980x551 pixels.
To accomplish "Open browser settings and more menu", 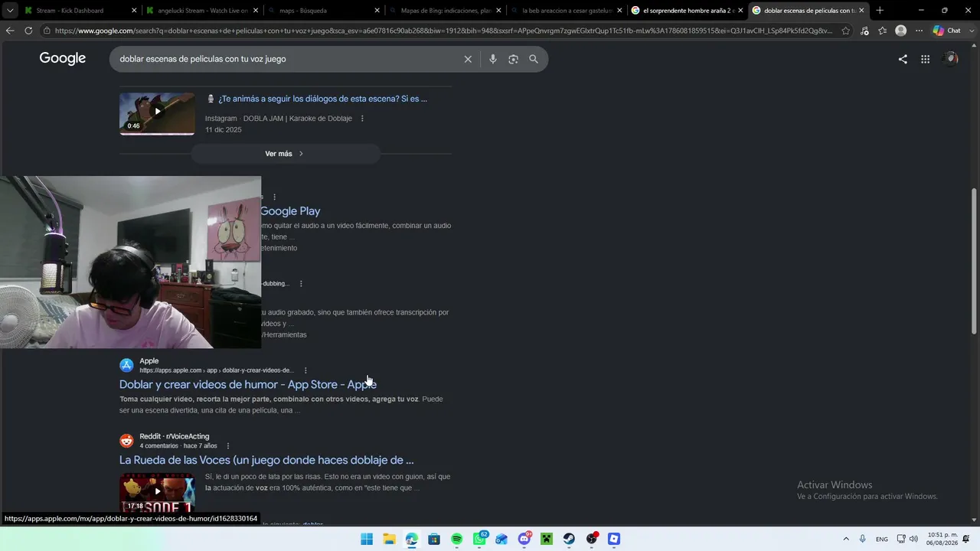I will click(920, 31).
